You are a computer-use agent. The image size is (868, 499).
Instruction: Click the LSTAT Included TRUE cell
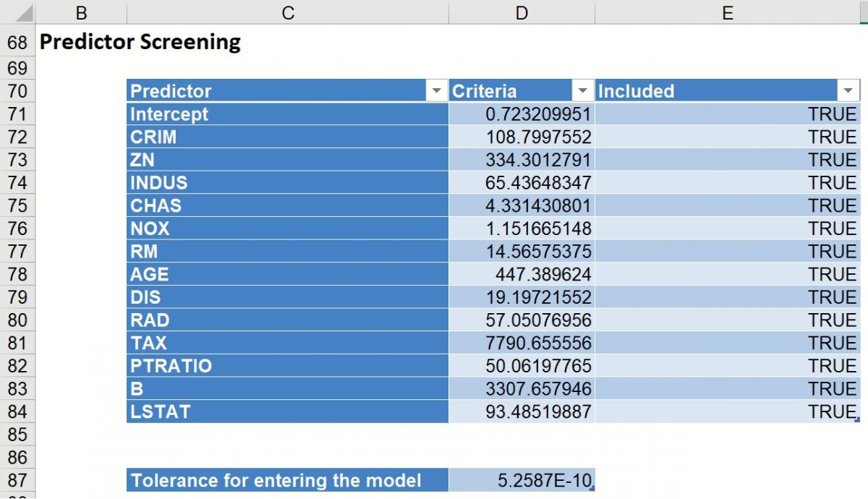pos(727,411)
